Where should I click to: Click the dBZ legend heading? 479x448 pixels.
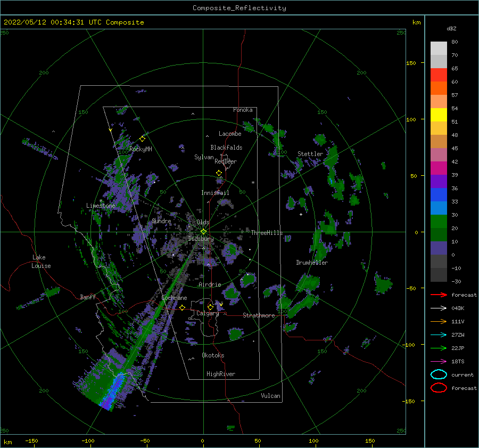click(x=451, y=28)
